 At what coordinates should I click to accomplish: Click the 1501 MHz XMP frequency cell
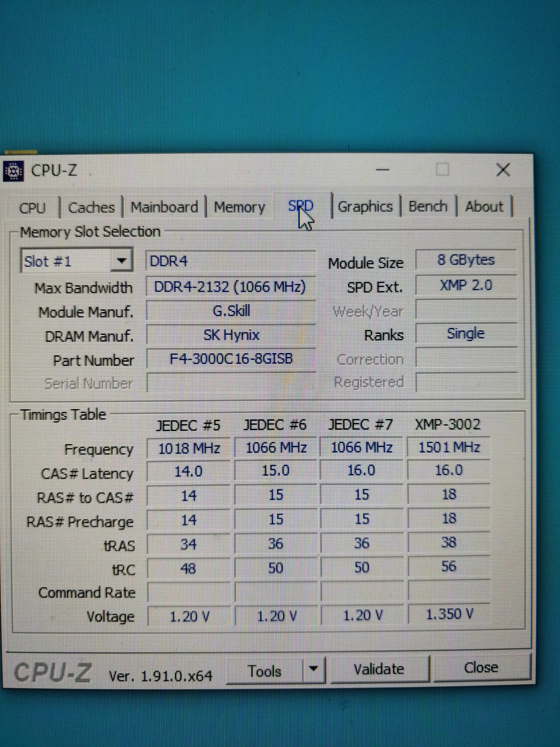coord(449,447)
